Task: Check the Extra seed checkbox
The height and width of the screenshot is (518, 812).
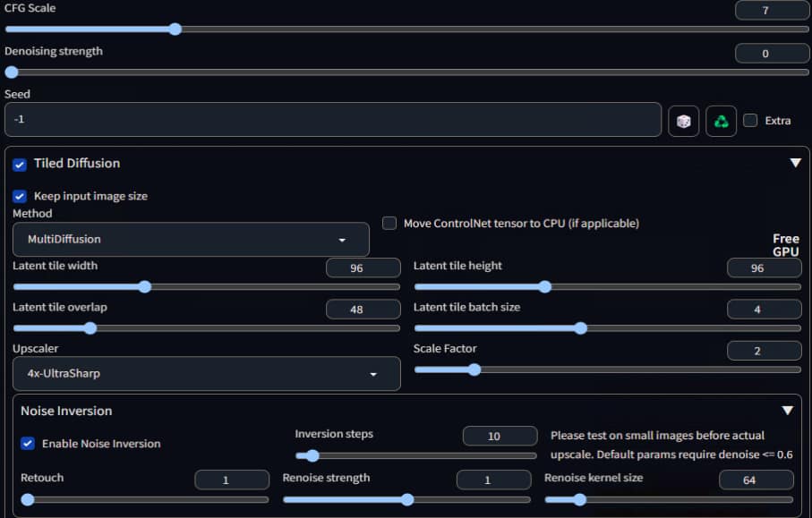Action: [x=750, y=121]
